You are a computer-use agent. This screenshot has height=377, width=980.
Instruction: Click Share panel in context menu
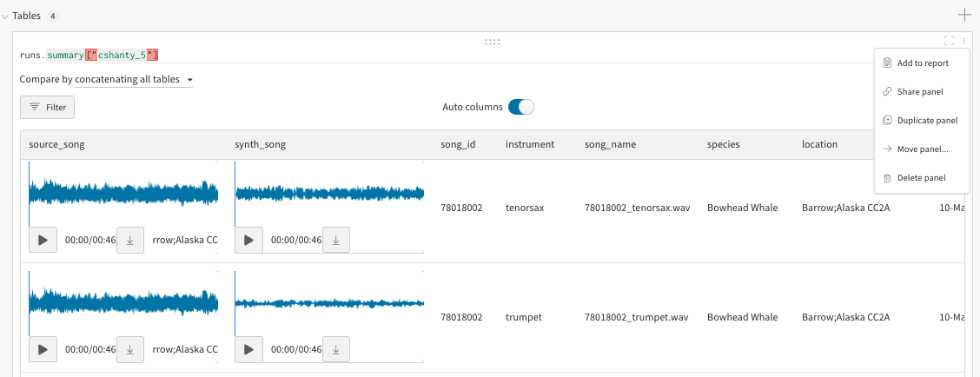click(x=919, y=91)
